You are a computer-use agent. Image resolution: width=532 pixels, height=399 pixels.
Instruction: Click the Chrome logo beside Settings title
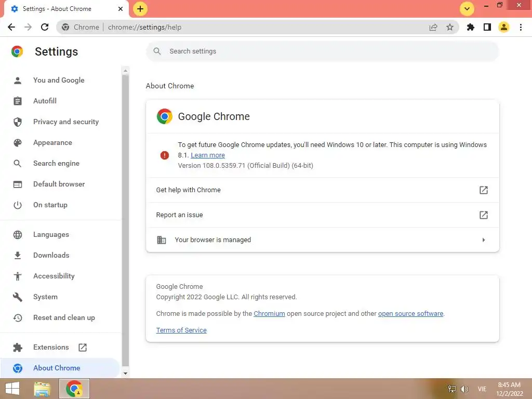(17, 51)
